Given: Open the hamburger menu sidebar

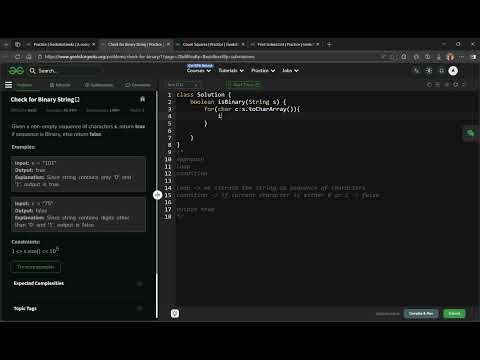Looking at the screenshot, I should 9,85.
